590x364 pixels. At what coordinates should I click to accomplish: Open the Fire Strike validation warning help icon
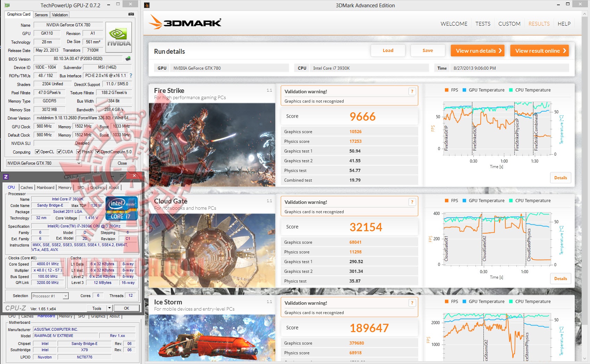[412, 92]
